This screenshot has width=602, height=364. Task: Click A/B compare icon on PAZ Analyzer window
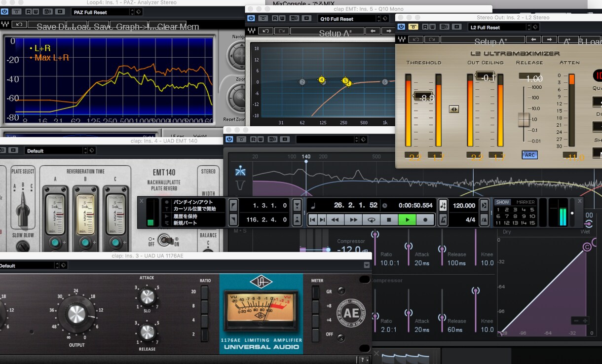pyautogui.click(x=47, y=11)
